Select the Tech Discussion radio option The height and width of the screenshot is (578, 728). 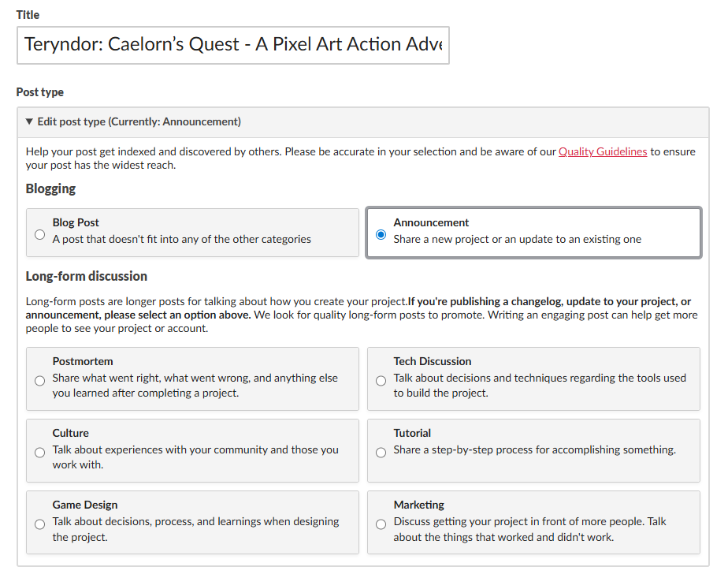(381, 381)
